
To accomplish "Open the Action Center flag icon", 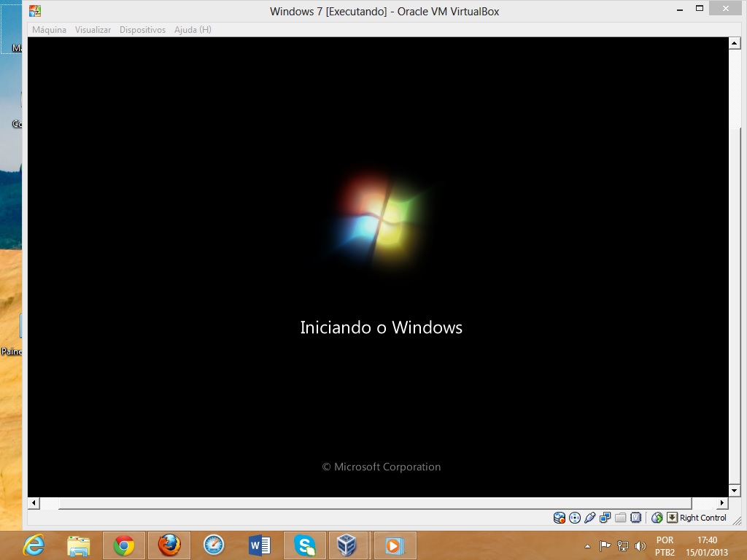I will 605,545.
